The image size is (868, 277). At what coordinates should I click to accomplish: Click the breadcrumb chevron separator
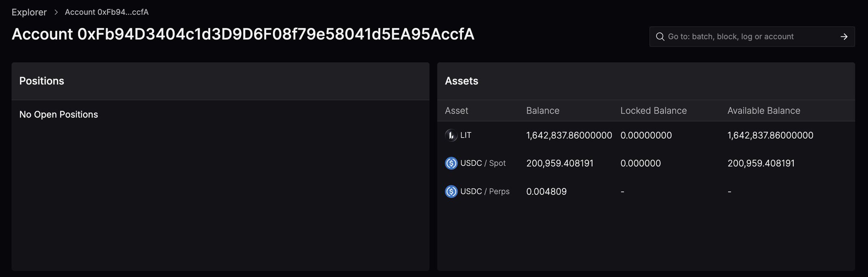click(56, 12)
